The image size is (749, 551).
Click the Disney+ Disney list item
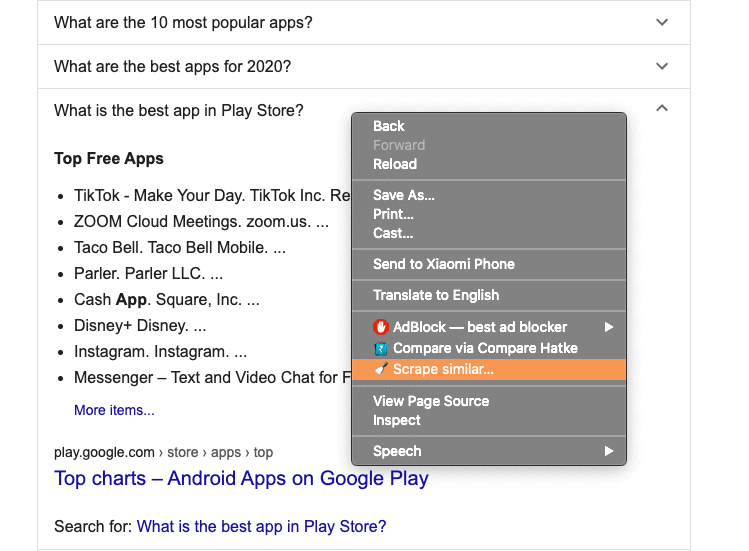click(140, 325)
